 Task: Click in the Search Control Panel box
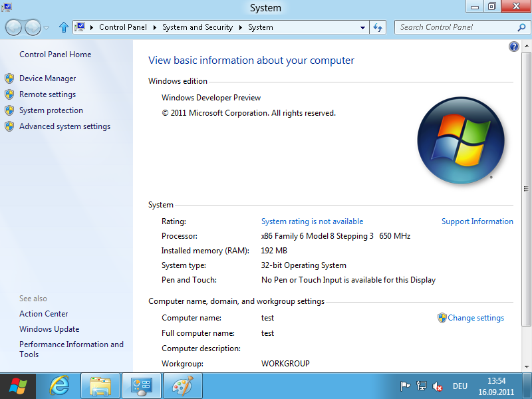click(x=456, y=27)
